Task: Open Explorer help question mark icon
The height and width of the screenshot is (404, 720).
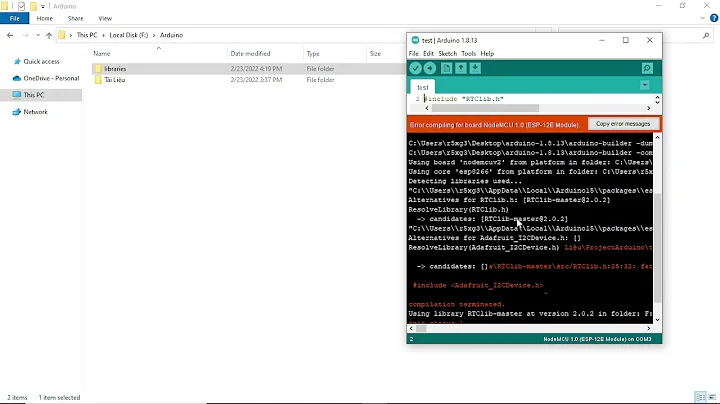Action: point(714,18)
